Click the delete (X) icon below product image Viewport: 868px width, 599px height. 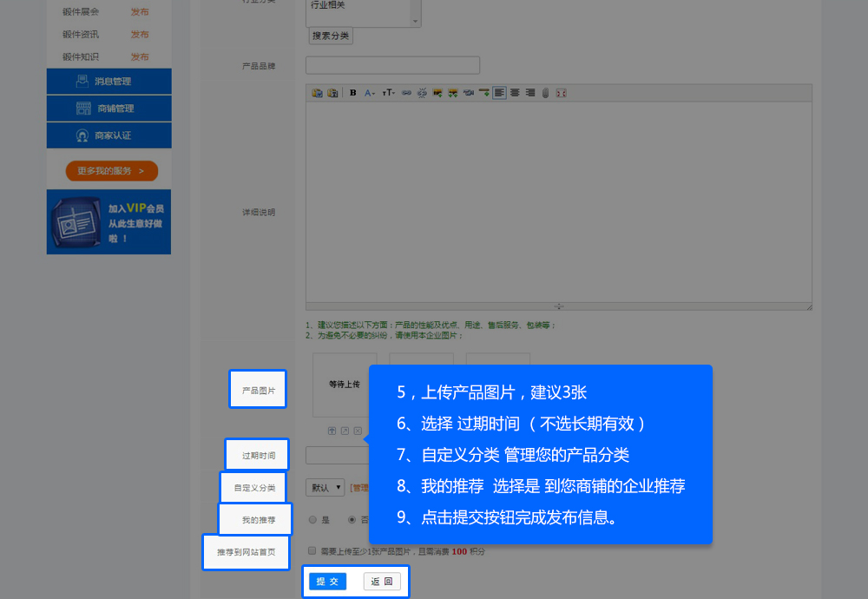coord(358,431)
